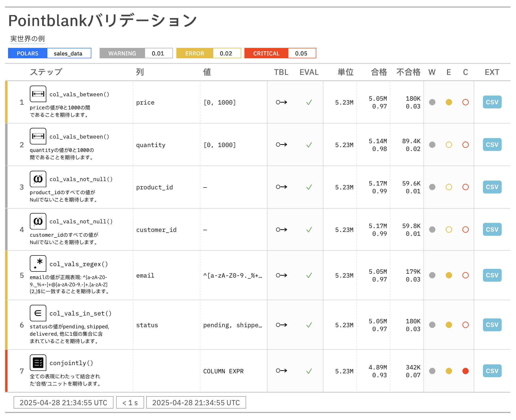Click the orange CRITICAL threshold badge
Image resolution: width=516 pixels, height=420 pixels.
pos(266,53)
